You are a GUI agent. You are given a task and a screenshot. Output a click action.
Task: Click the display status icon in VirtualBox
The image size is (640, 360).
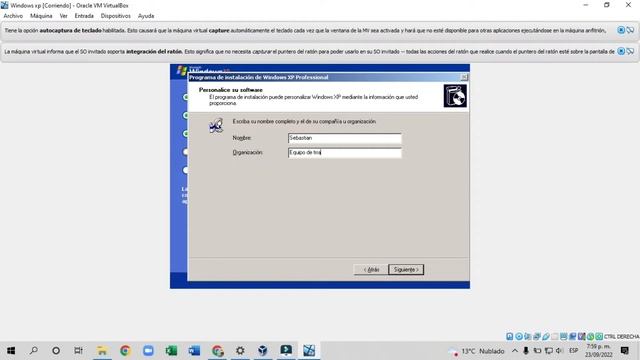pyautogui.click(x=564, y=336)
